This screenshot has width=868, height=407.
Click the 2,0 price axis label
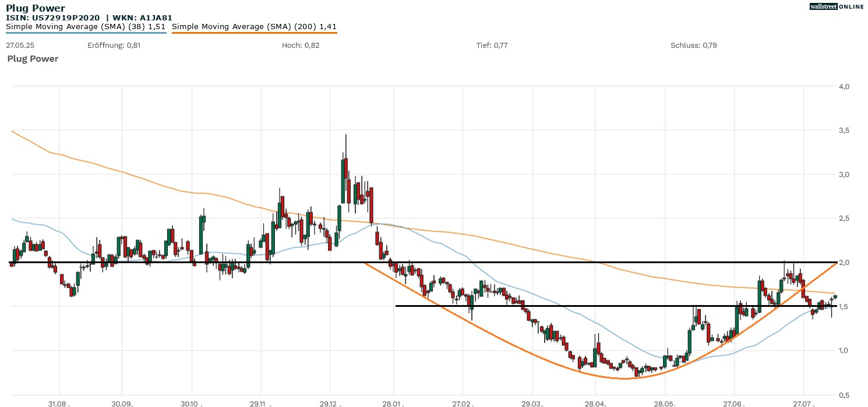pos(844,263)
